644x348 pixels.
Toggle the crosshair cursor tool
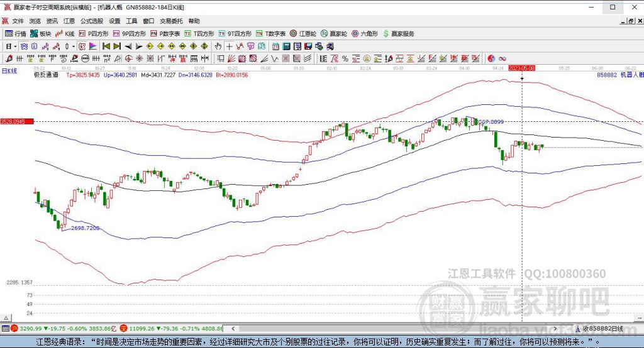229,46
